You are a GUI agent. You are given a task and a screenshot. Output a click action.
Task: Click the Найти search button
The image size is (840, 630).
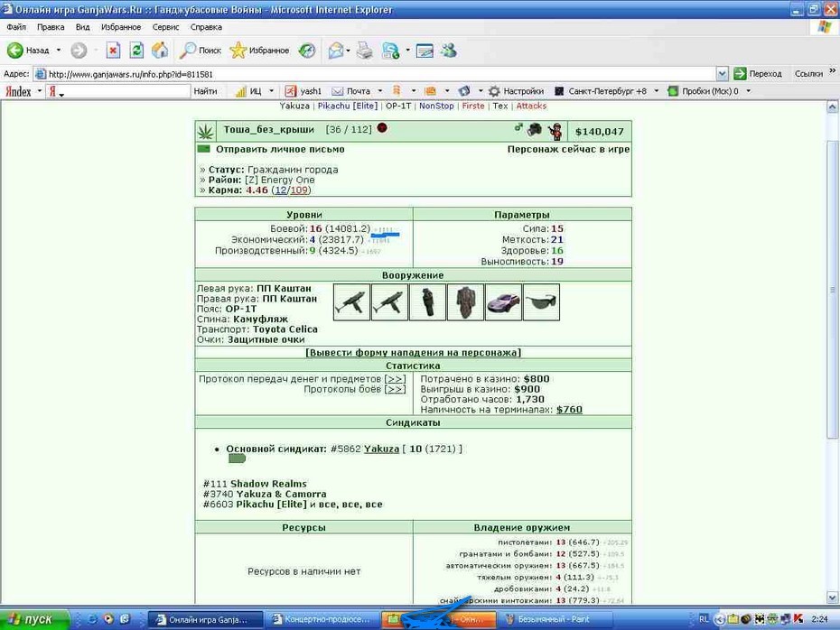tap(206, 91)
